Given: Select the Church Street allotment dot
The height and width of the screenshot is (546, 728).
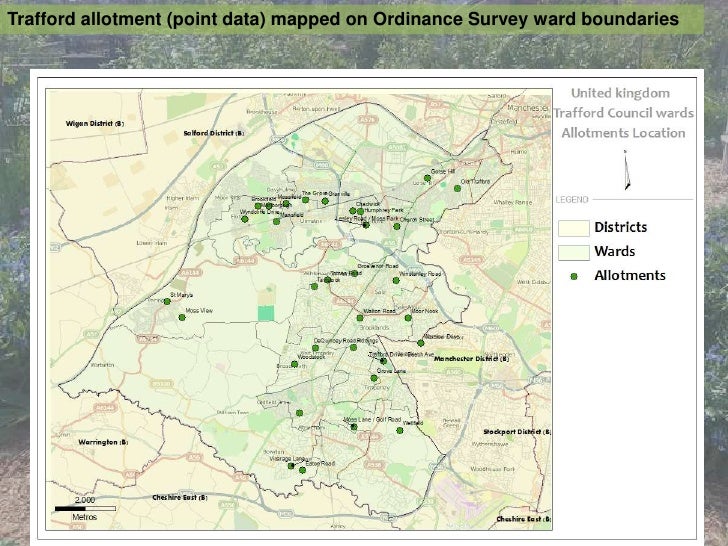Looking at the screenshot, I should click(x=396, y=227).
